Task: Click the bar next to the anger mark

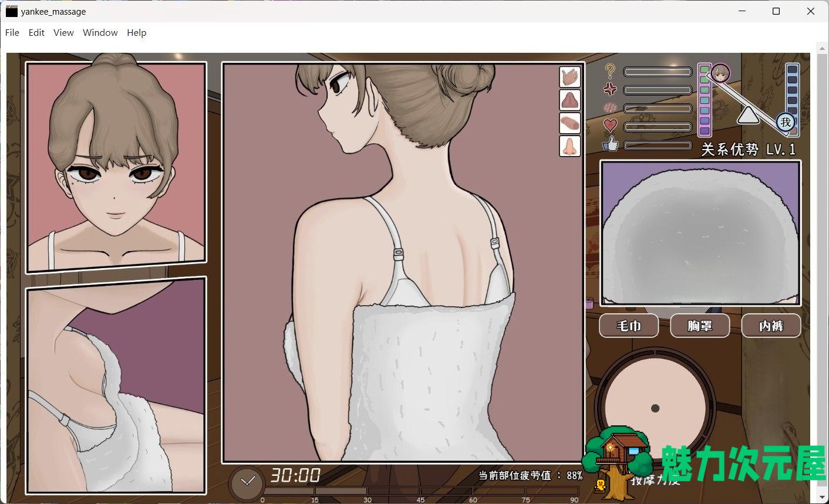Action: click(658, 90)
